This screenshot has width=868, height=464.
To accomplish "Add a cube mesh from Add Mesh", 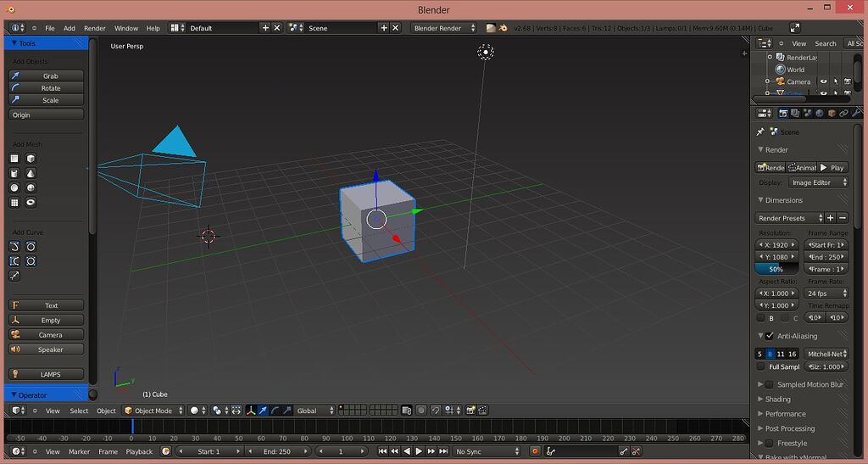I will [x=31, y=159].
